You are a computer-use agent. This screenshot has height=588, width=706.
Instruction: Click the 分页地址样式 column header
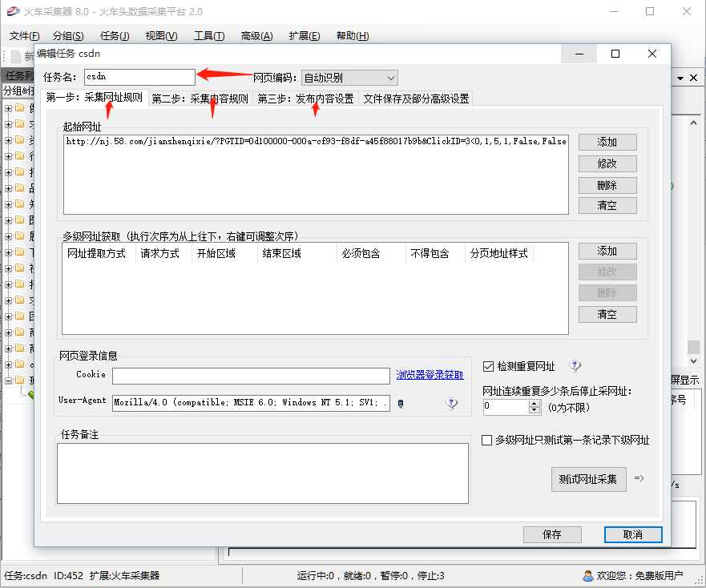[x=498, y=253]
